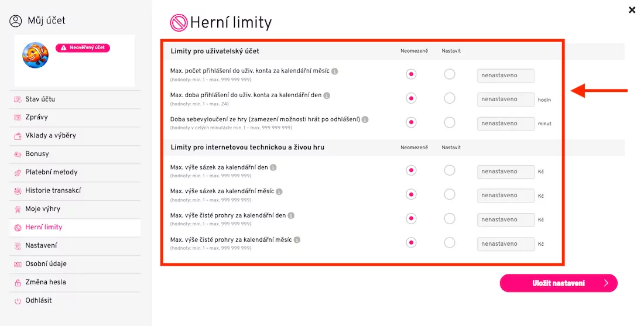The width and height of the screenshot is (644, 326).
Task: Click the Vklady a výběry wallet icon
Action: (x=18, y=136)
